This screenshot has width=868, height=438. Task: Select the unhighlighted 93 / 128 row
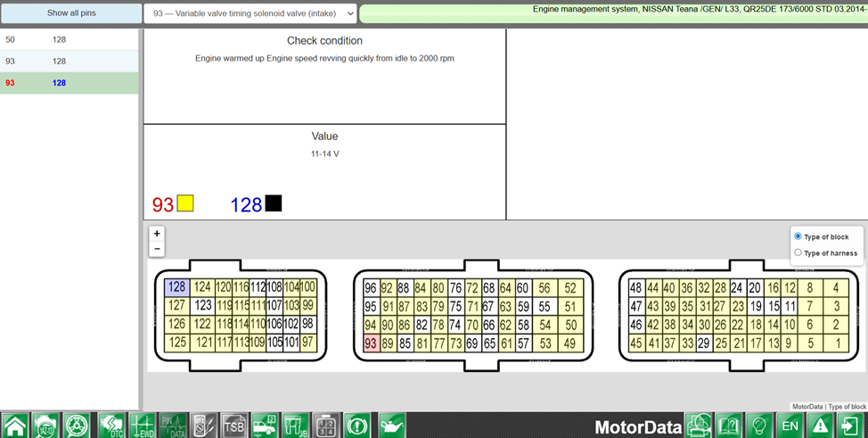(70, 61)
